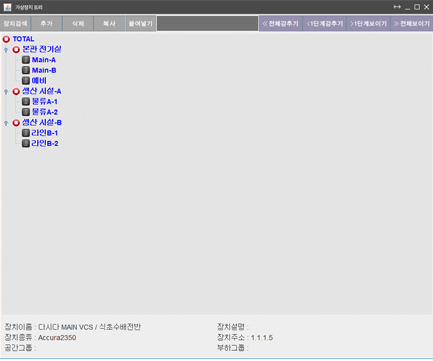The image size is (433, 361).
Task: Click the >1단계보이기 show one level button
Action: click(369, 24)
